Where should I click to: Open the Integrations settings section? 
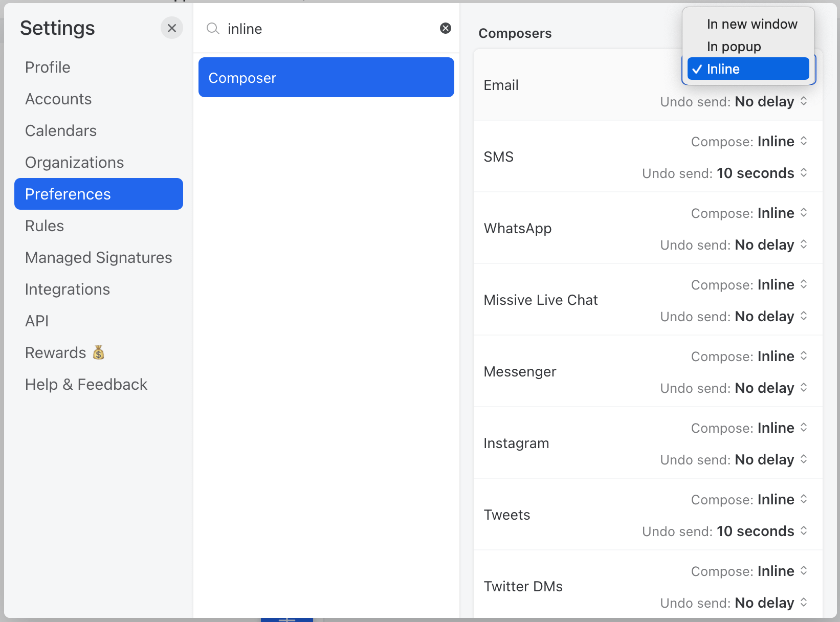click(67, 289)
